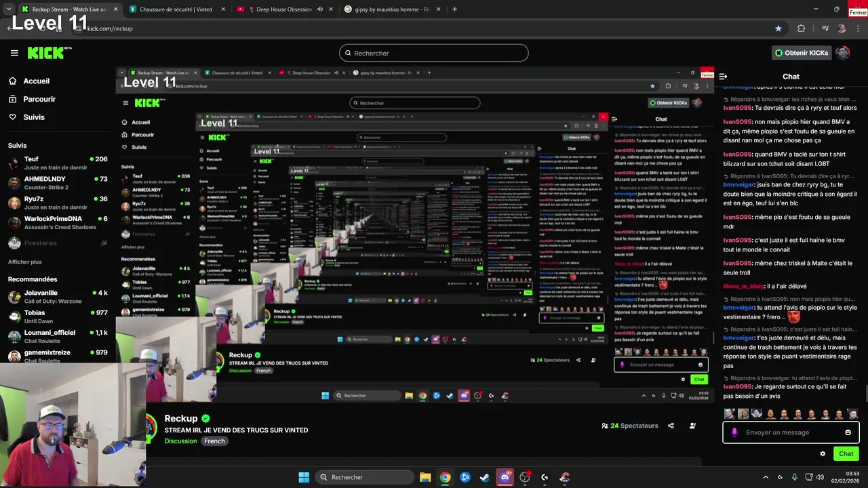
Task: Share the stream with share icon
Action: (671, 426)
